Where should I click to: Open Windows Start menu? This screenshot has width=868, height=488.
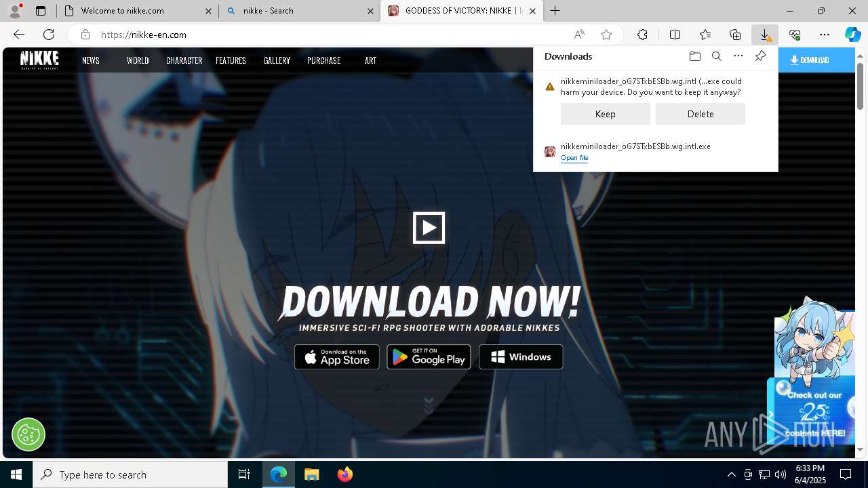(16, 474)
